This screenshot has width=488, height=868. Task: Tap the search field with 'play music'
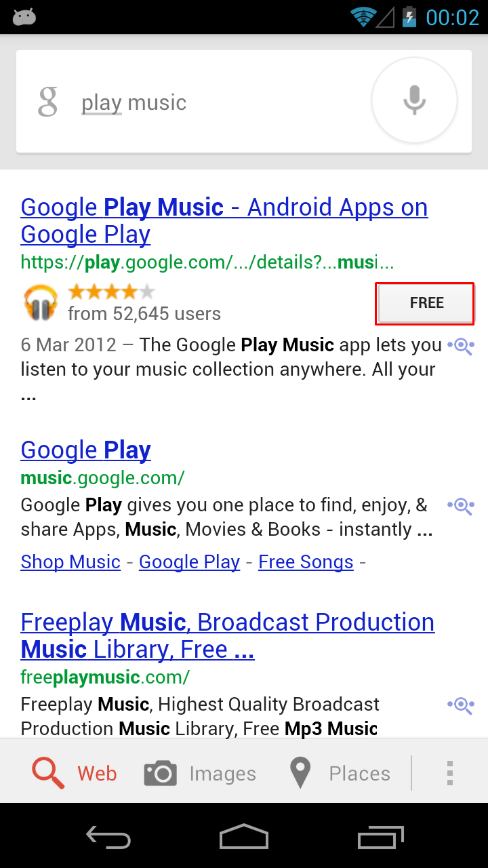click(x=203, y=103)
